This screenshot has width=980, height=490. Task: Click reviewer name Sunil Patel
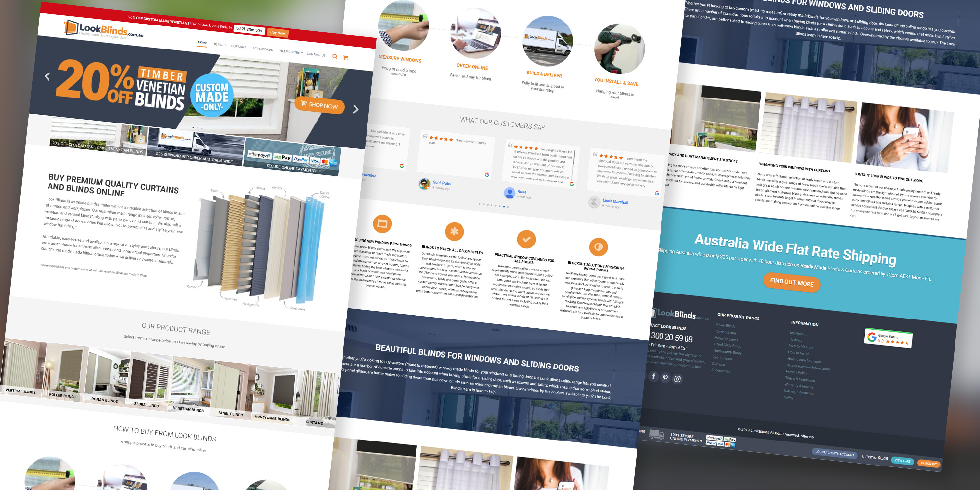pyautogui.click(x=442, y=183)
